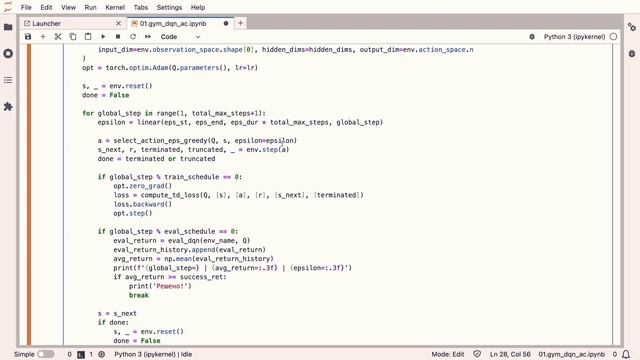Screen dimensions: 640x360
Task: Open the Tabs menu
Action: coord(140,7)
